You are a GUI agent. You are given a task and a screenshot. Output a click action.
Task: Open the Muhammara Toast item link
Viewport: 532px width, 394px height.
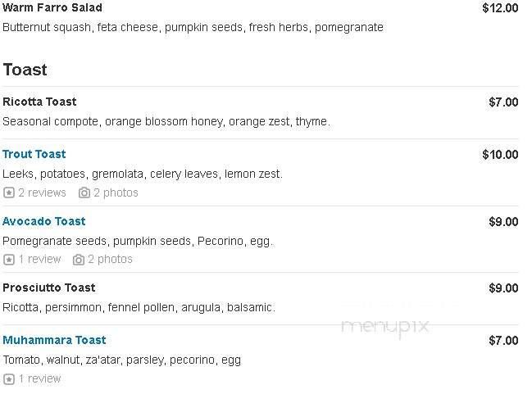(x=54, y=340)
